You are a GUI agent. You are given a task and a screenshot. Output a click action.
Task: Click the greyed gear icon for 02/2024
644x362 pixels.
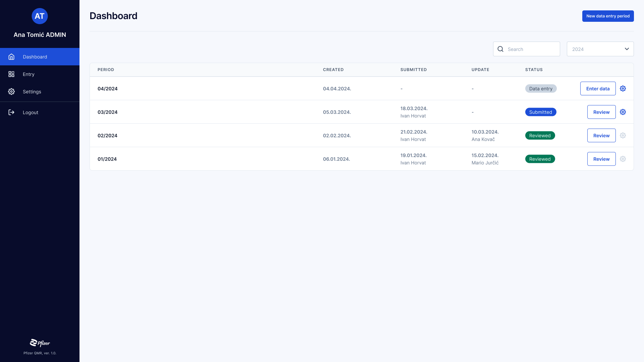click(x=623, y=135)
